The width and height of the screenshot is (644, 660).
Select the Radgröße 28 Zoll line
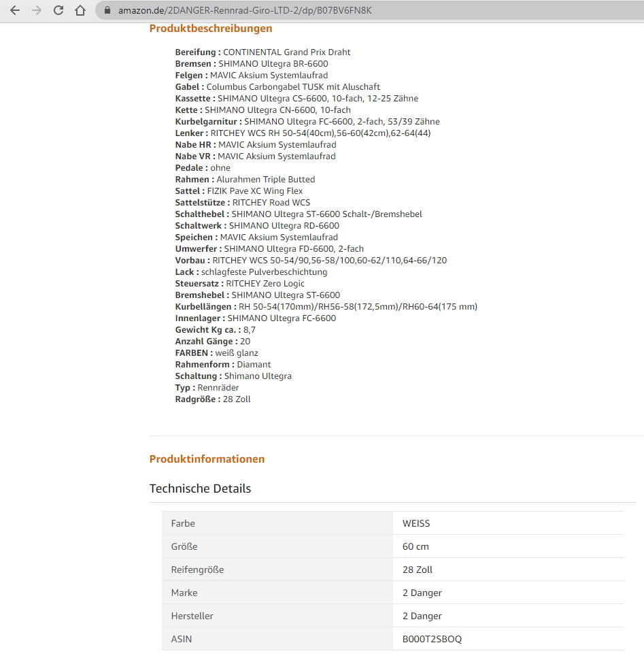[213, 399]
